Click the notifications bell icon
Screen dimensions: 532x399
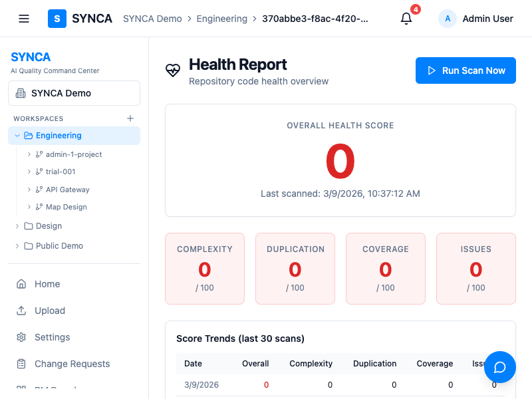[x=406, y=19]
